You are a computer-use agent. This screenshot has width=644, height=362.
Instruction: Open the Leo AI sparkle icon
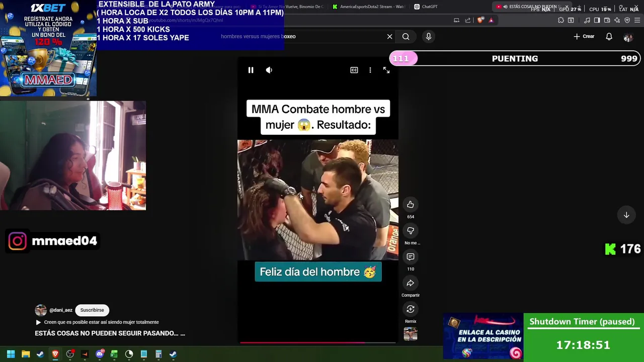(x=617, y=21)
